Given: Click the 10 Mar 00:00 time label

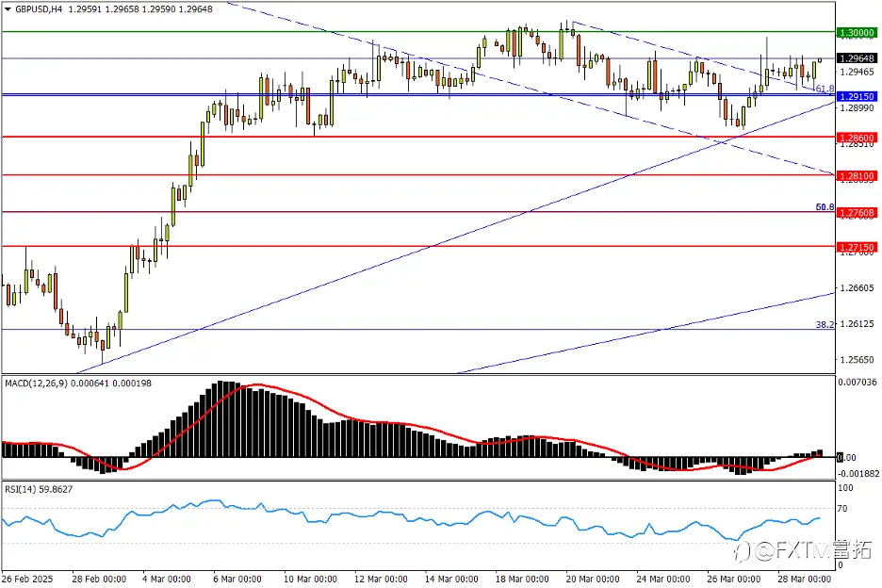Looking at the screenshot, I should click(310, 579).
